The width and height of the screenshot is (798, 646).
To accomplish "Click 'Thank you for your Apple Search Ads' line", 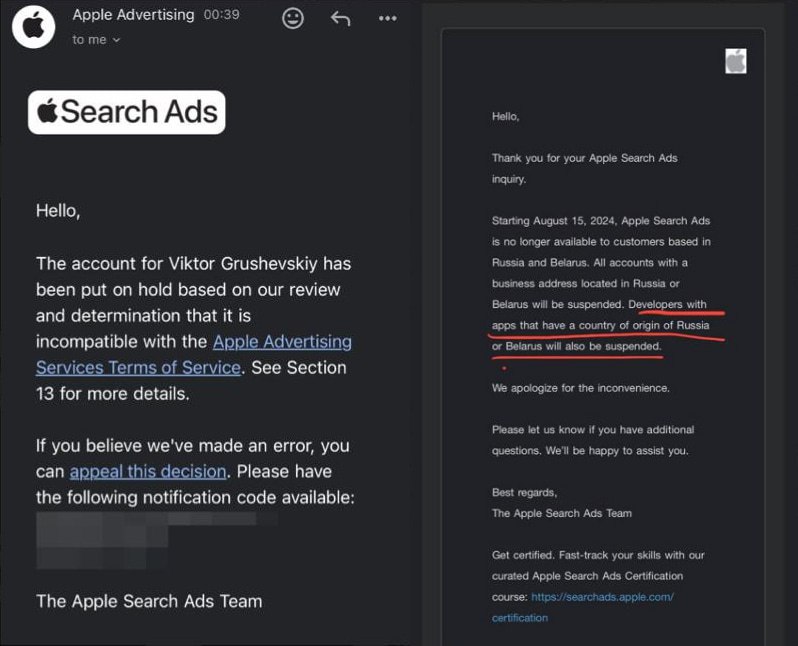I will point(585,158).
